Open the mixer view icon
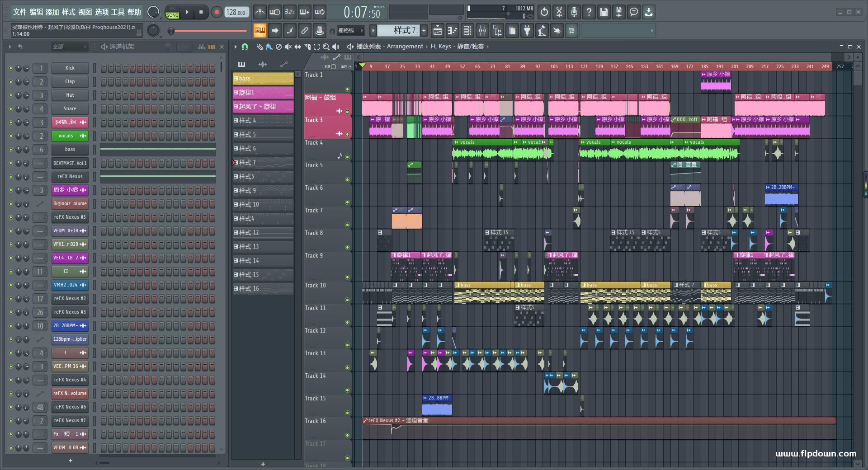Screen dimensions: 868x470 click(482, 31)
